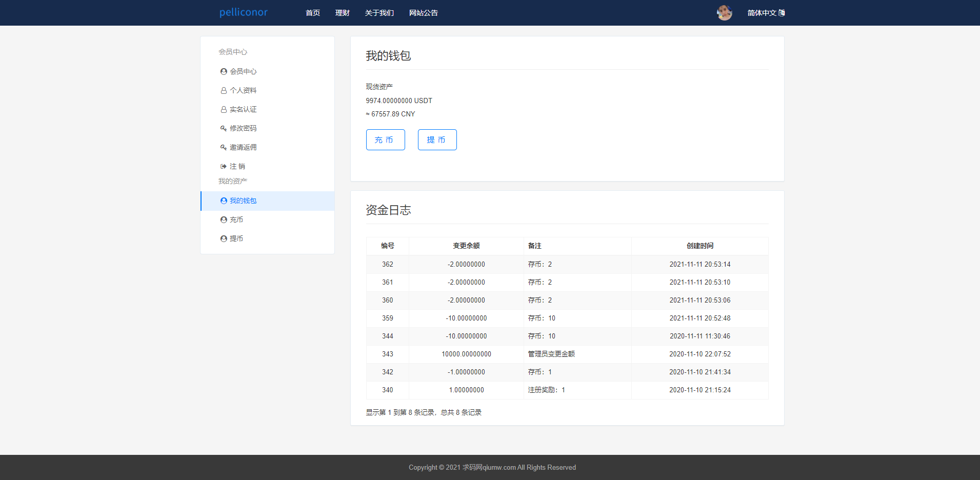Screen dimensions: 980x480
Task: Go to 关于我们 page
Action: [x=379, y=13]
